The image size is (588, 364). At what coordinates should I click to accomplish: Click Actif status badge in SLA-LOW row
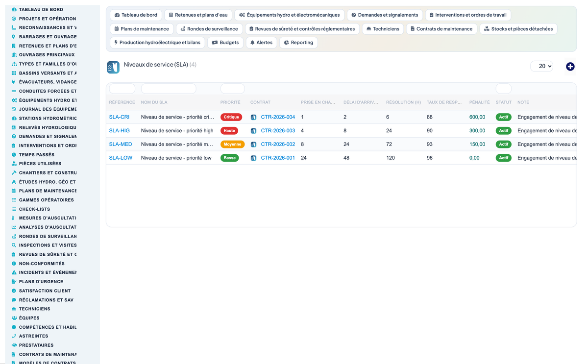[504, 158]
